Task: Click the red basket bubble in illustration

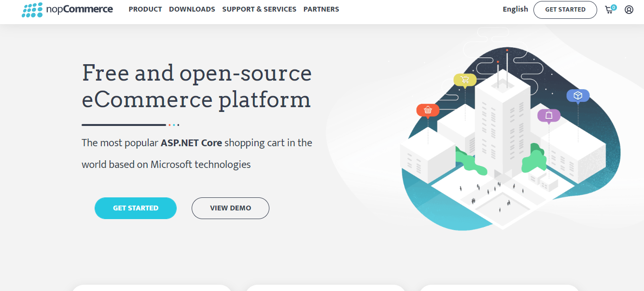Action: pos(428,111)
